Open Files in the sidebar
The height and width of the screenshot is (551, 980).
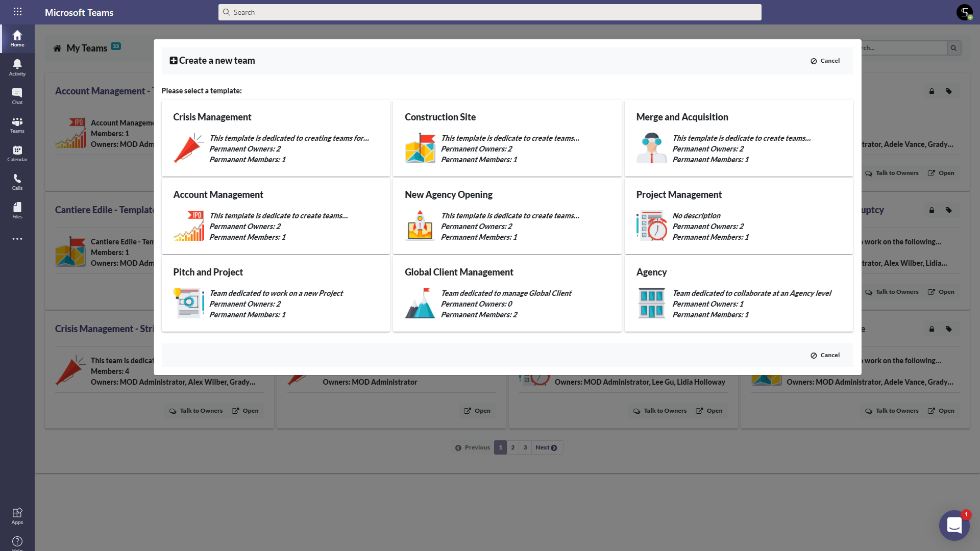(x=17, y=210)
